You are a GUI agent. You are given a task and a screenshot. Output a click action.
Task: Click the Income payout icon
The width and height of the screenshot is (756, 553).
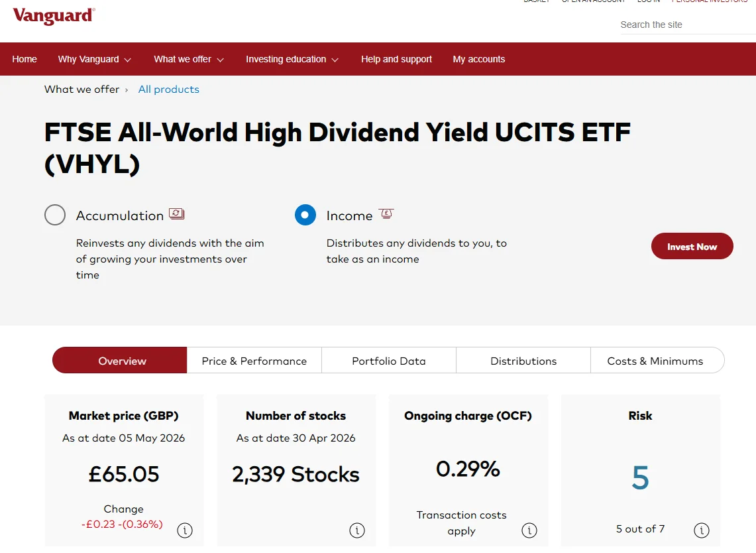[x=386, y=214]
